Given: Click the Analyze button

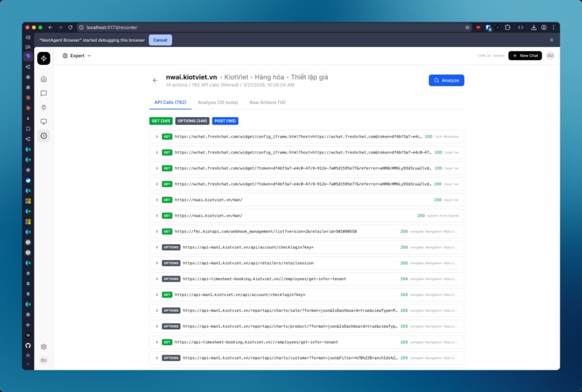Looking at the screenshot, I should point(446,80).
